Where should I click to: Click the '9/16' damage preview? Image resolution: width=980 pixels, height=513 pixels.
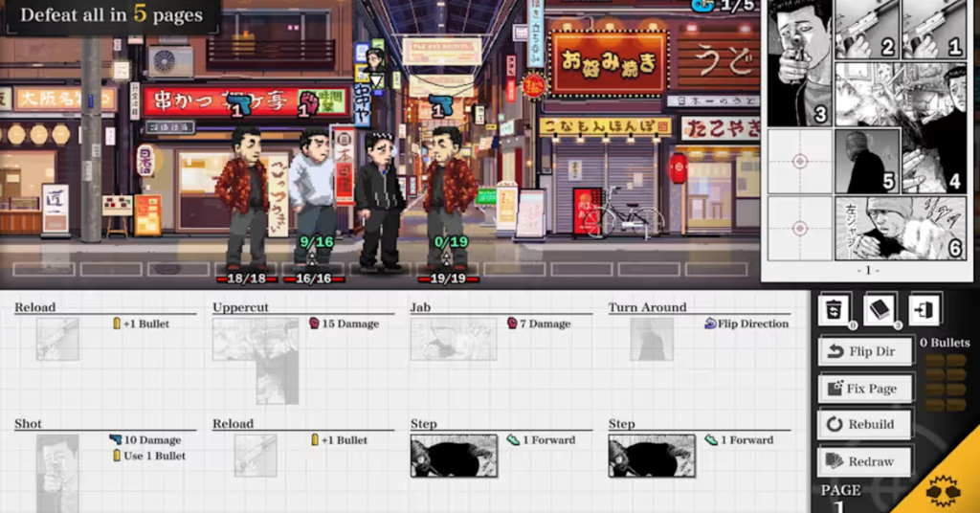point(316,242)
